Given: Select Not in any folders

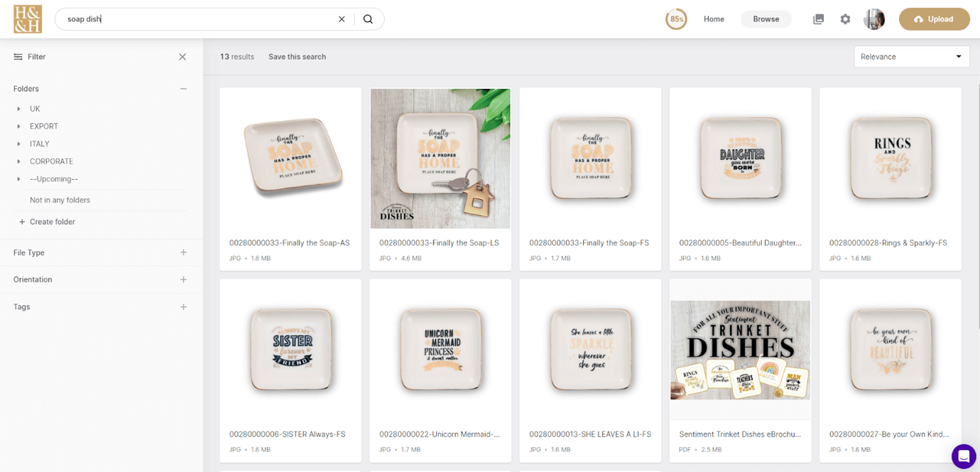Looking at the screenshot, I should click(60, 200).
